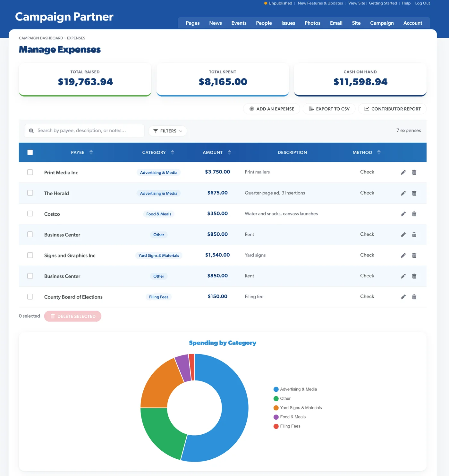Open the Pages menu
This screenshot has width=449, height=476.
[x=193, y=23]
